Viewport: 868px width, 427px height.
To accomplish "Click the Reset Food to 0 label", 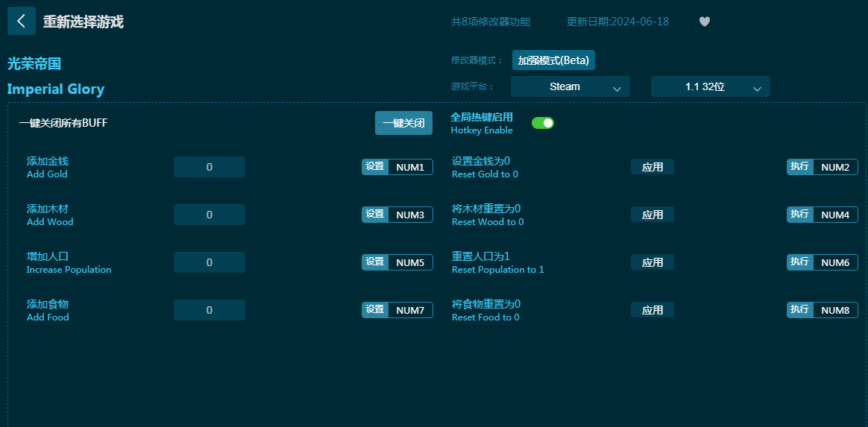I will point(485,317).
